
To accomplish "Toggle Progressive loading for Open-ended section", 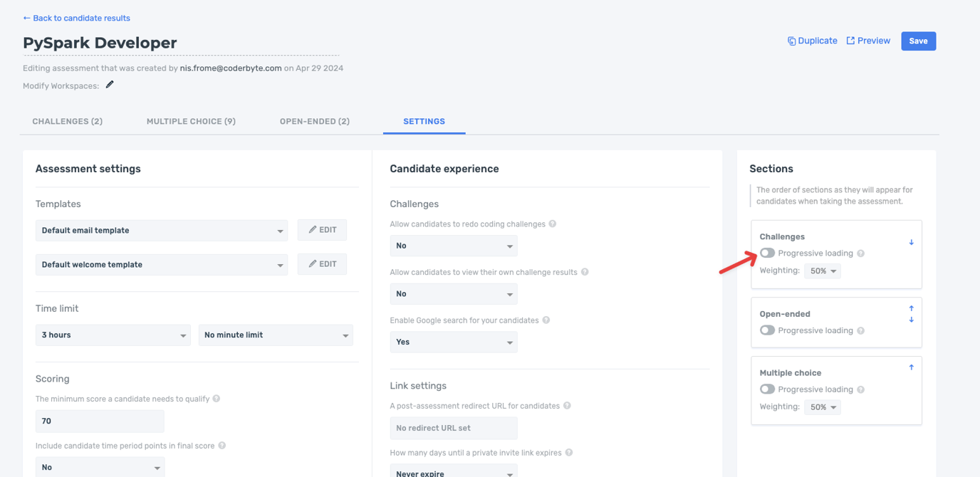I will (767, 330).
